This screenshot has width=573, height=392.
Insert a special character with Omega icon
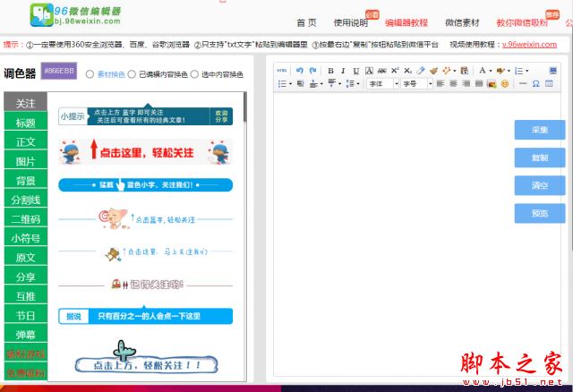tap(535, 83)
